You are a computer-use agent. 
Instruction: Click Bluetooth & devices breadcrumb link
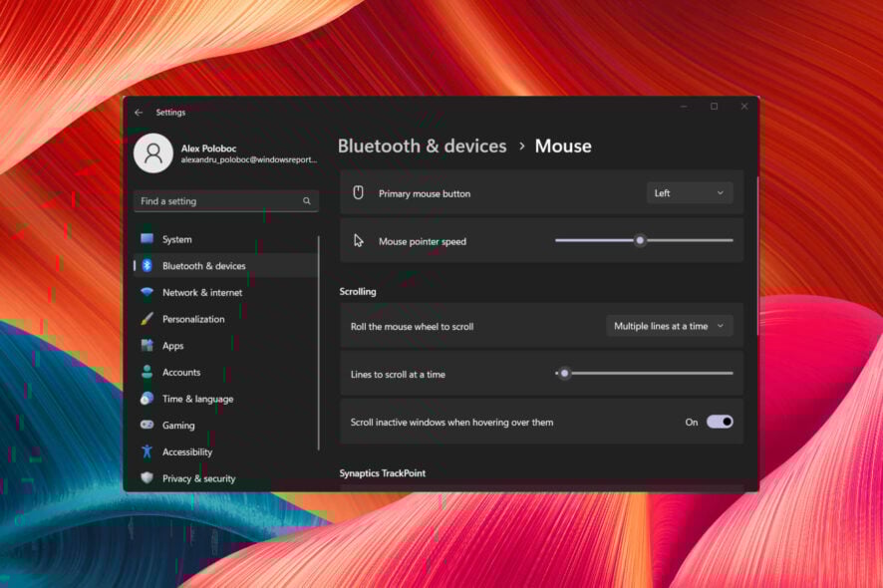[x=422, y=147]
